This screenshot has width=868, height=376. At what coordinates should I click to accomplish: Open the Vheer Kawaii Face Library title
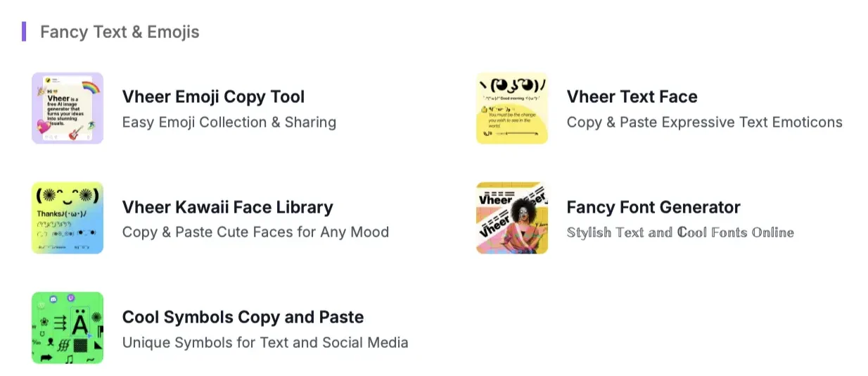227,207
